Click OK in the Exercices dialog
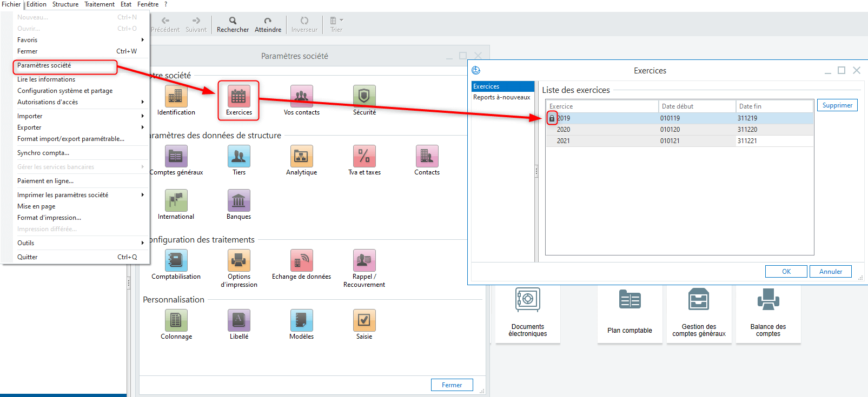Image resolution: width=868 pixels, height=397 pixels. point(786,272)
